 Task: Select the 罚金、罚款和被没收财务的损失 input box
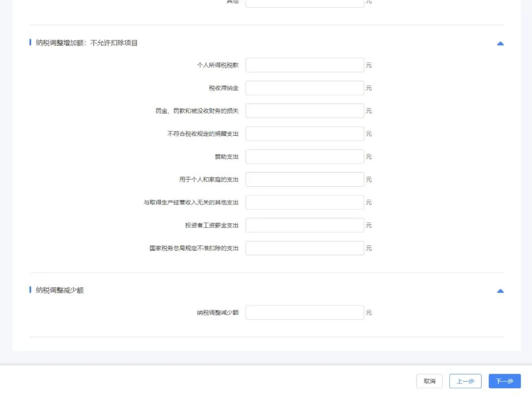(304, 111)
